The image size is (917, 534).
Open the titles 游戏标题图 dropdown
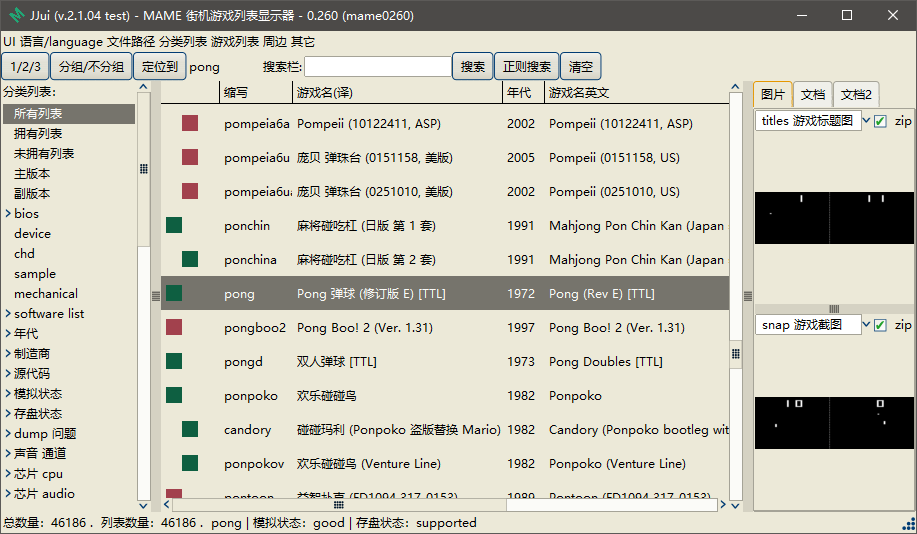pos(866,120)
